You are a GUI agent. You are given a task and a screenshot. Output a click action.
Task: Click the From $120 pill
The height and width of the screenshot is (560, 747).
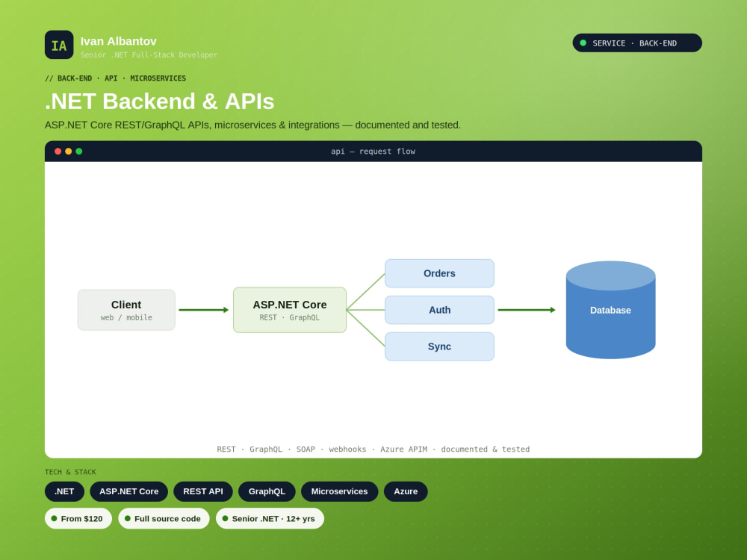78,519
